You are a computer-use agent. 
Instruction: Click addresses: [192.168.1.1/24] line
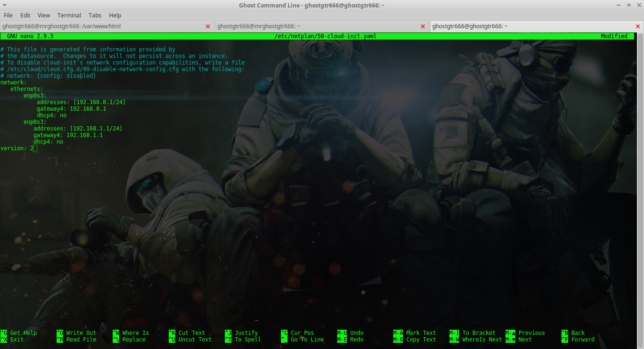[x=78, y=128]
